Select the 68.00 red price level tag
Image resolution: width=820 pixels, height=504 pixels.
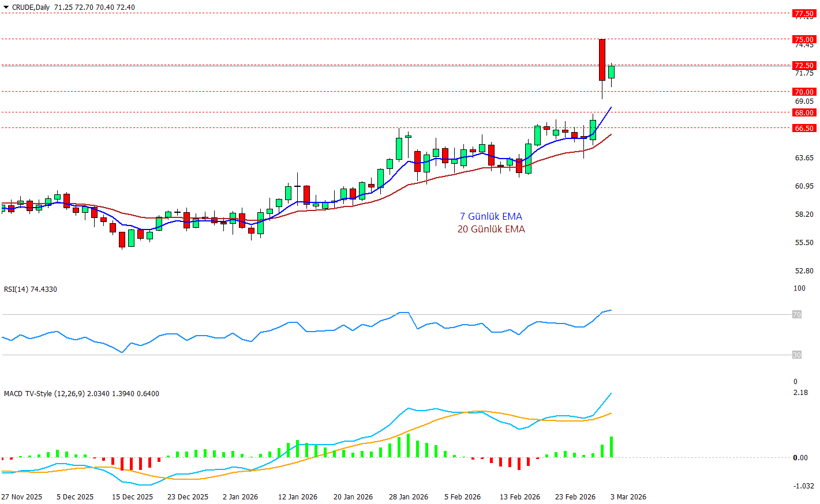(804, 112)
